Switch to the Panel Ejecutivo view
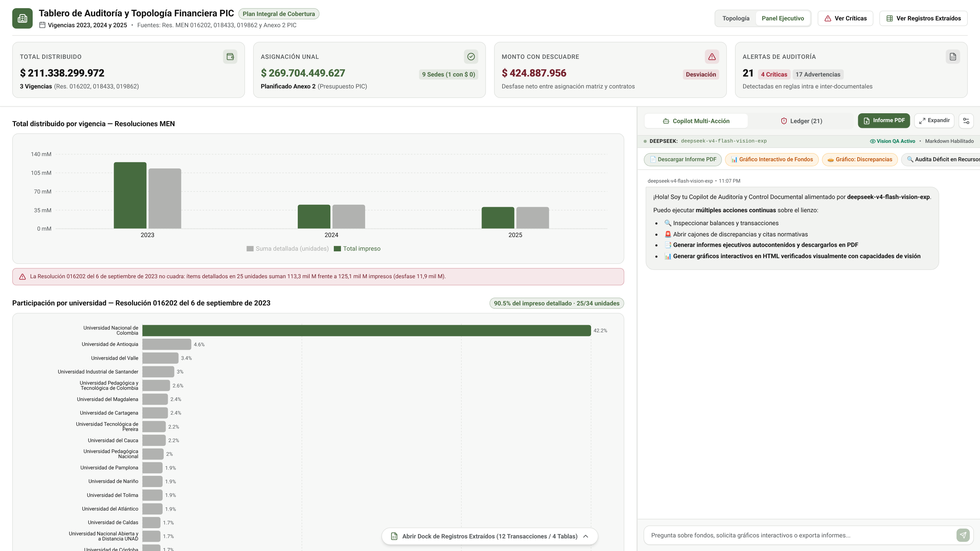The height and width of the screenshot is (551, 980). 783,18
